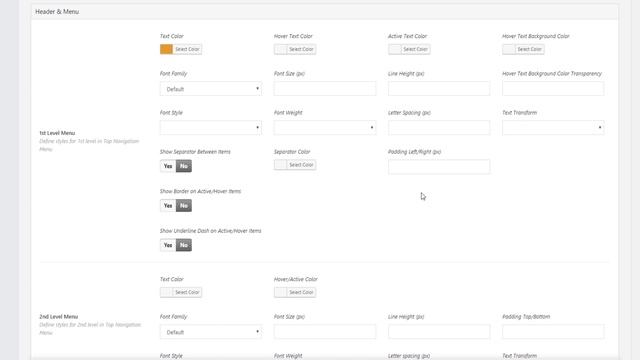Viewport: 640px width, 360px height.
Task: Click Padding Top/Bottom field
Action: pyautogui.click(x=553, y=332)
